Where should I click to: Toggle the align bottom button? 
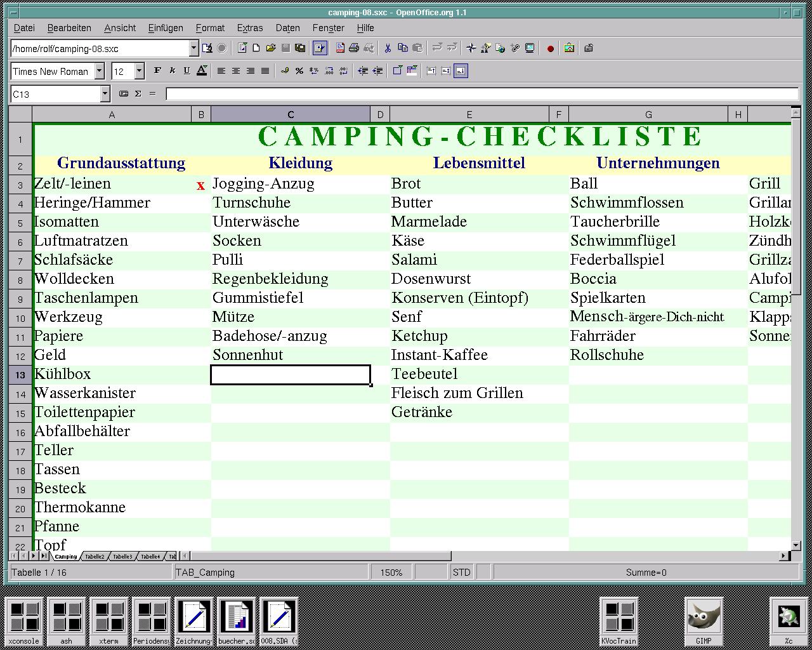pos(461,71)
